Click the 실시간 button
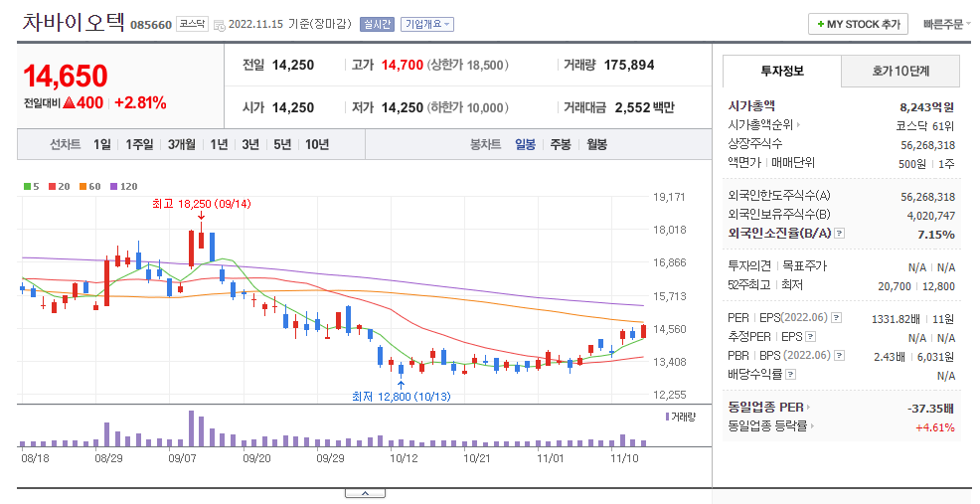The height and width of the screenshot is (504, 980). pos(377,25)
